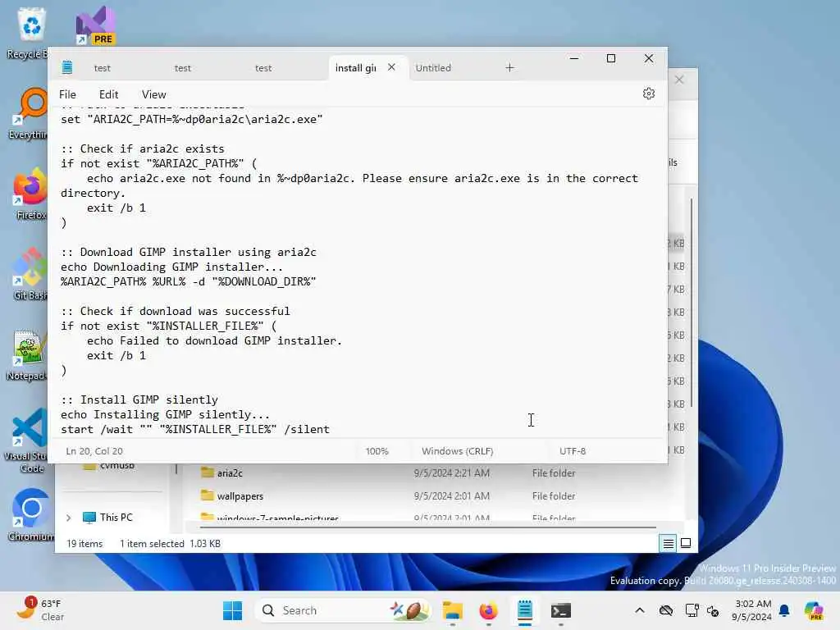This screenshot has width=840, height=630.
Task: Close the File Explorer window
Action: pos(679,80)
